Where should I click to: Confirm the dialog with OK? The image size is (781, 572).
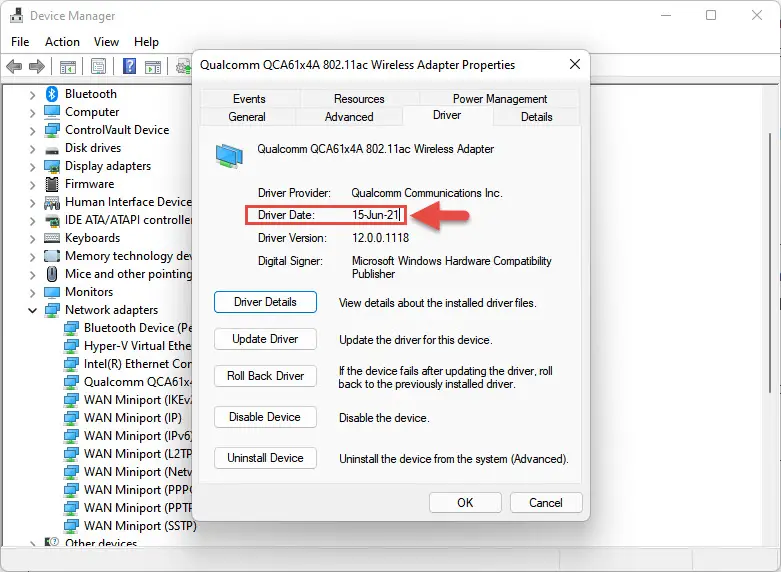465,503
